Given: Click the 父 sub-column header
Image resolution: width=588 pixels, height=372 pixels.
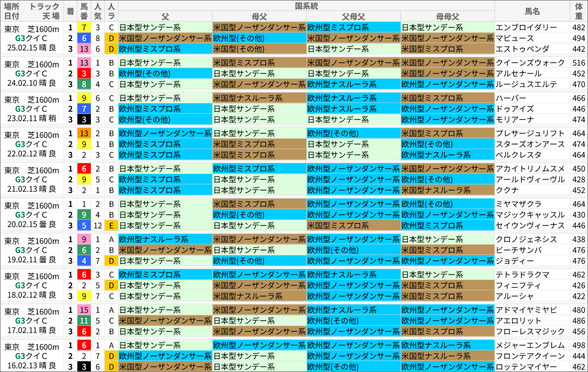Looking at the screenshot, I should pyautogui.click(x=164, y=16).
